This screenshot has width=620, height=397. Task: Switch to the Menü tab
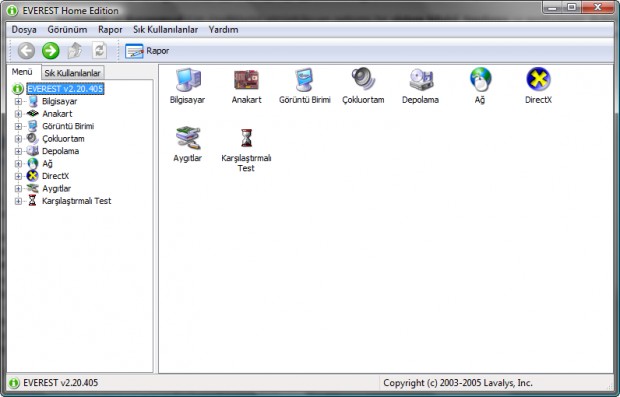tap(22, 72)
